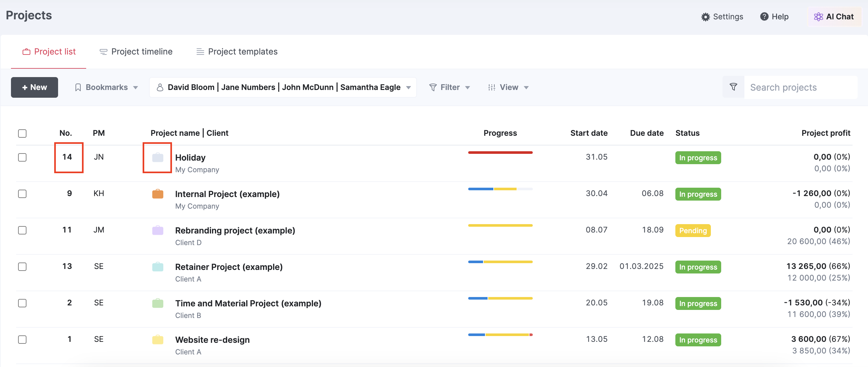The height and width of the screenshot is (367, 868).
Task: Click the red Holiday progress bar
Action: (x=500, y=153)
